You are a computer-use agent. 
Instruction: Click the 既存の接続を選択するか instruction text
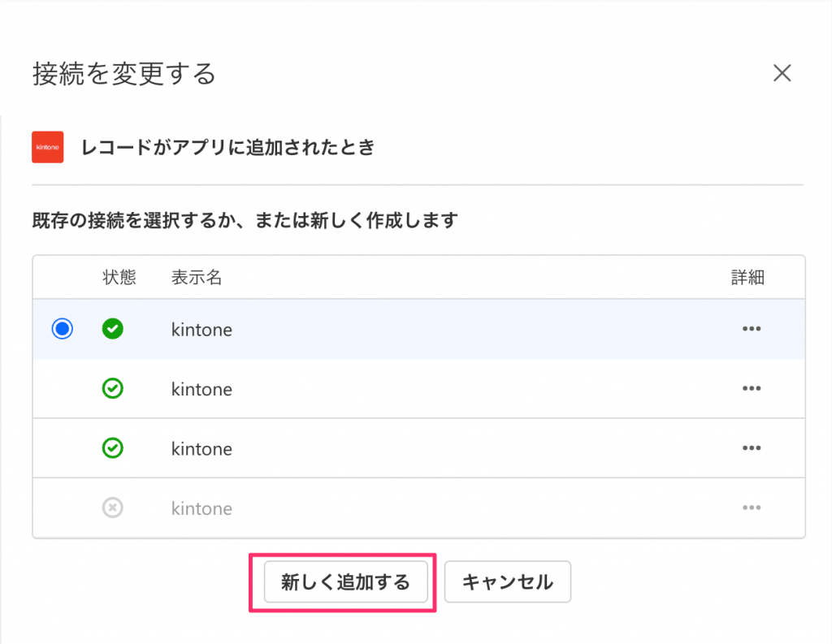tap(245, 219)
